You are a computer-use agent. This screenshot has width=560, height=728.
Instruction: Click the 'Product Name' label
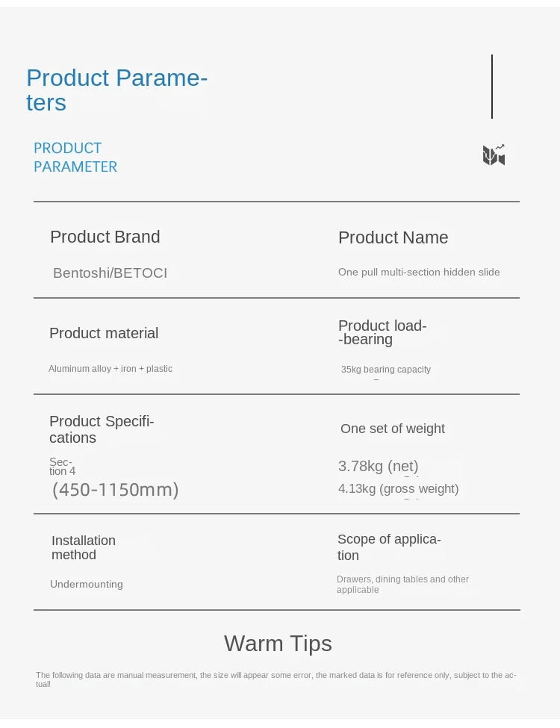pyautogui.click(x=393, y=237)
